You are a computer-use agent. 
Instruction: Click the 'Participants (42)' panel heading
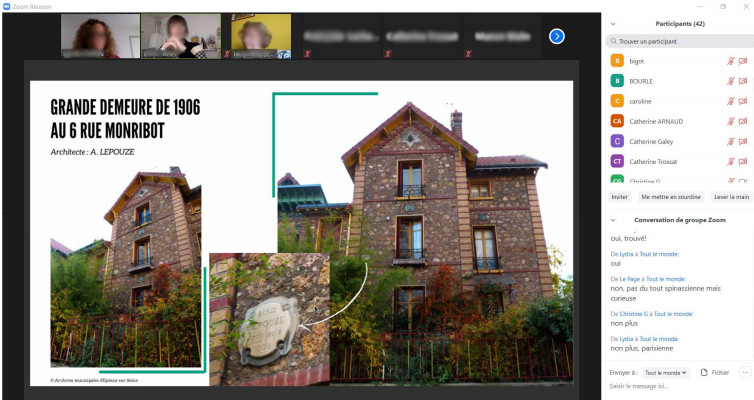point(680,24)
